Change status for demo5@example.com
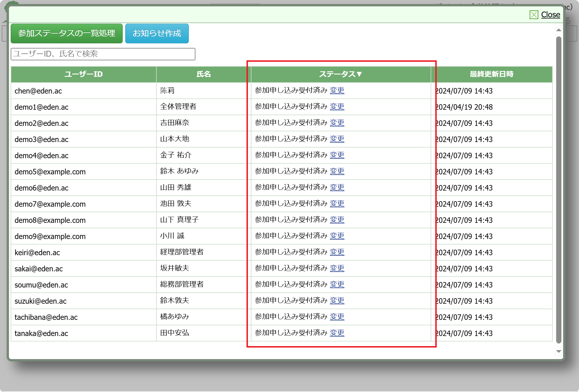Viewport: 579px width, 392px height. point(337,171)
